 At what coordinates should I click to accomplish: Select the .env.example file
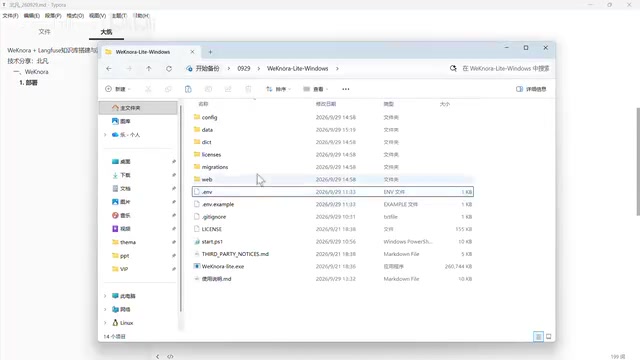332,204
